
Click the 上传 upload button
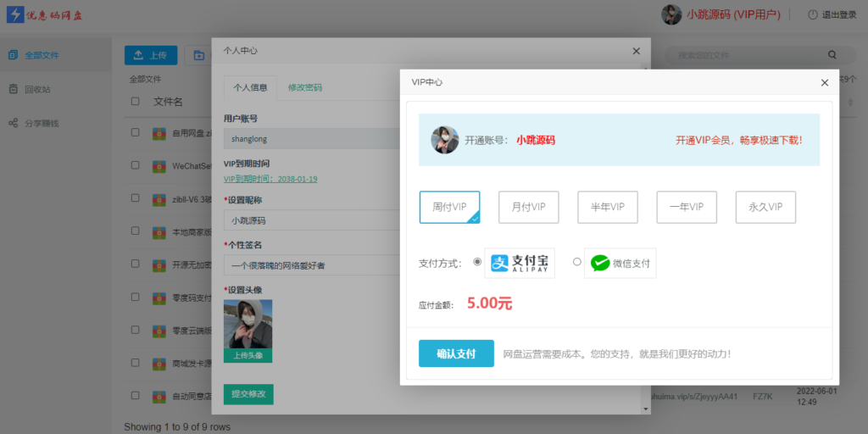pos(151,55)
